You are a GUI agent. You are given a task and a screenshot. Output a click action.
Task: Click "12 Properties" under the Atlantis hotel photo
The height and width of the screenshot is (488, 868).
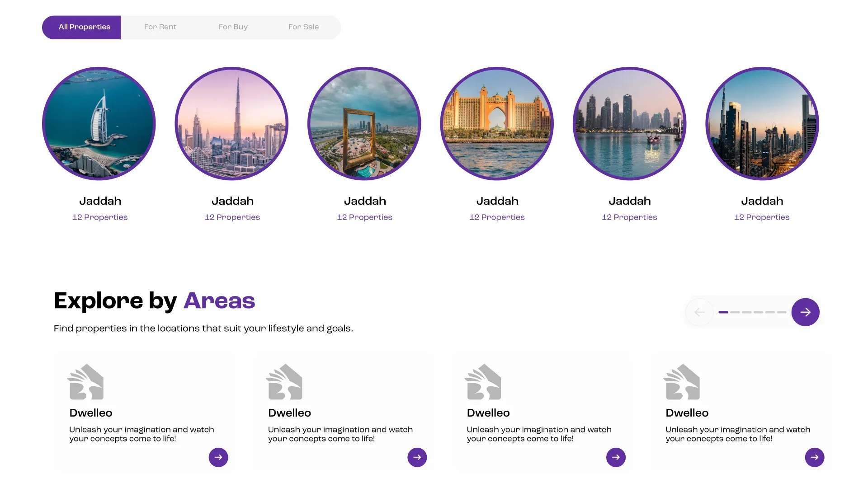[x=497, y=217]
